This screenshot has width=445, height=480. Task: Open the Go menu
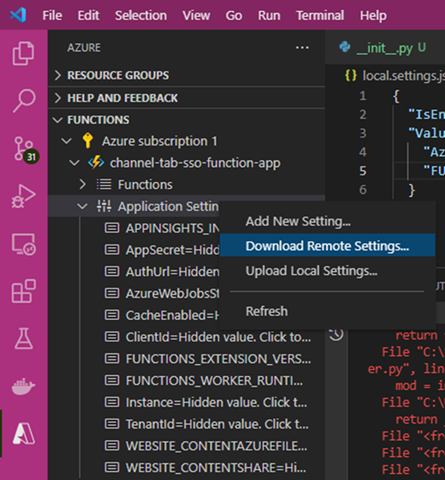tap(234, 15)
